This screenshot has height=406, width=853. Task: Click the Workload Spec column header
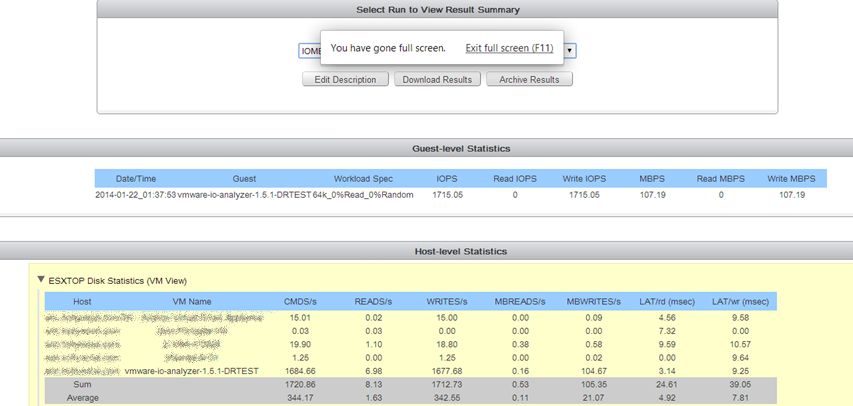tap(362, 179)
